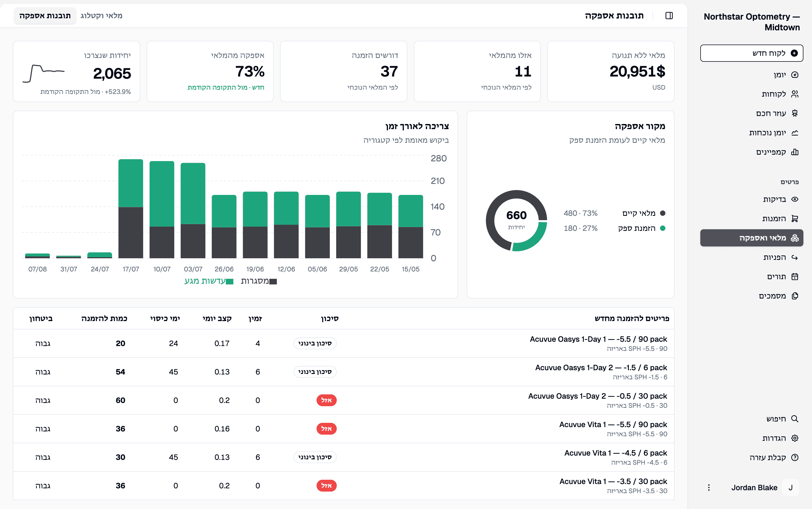Screen dimensions: 812x509
Task: Click the תורים calendar icon
Action: [795, 277]
